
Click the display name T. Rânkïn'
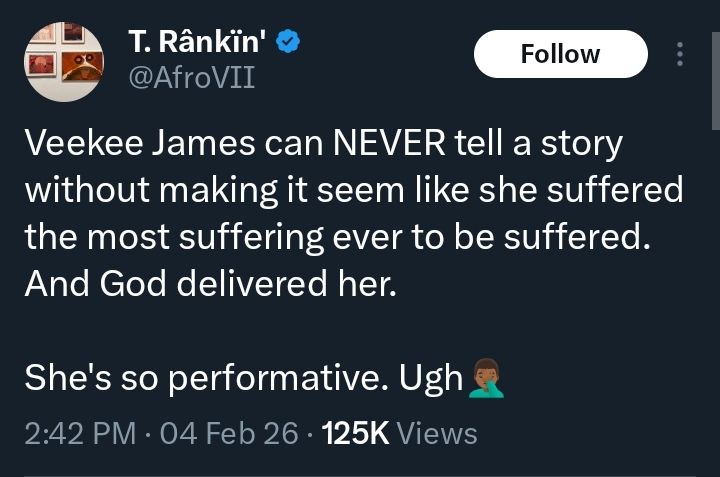pos(198,42)
